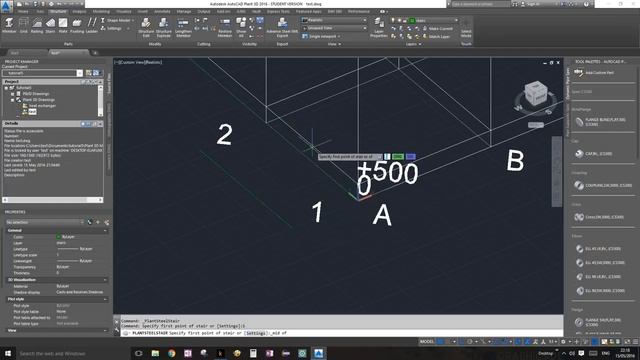Switch to the Annotate ribbon tab
The height and width of the screenshot is (360, 640).
(x=162, y=11)
